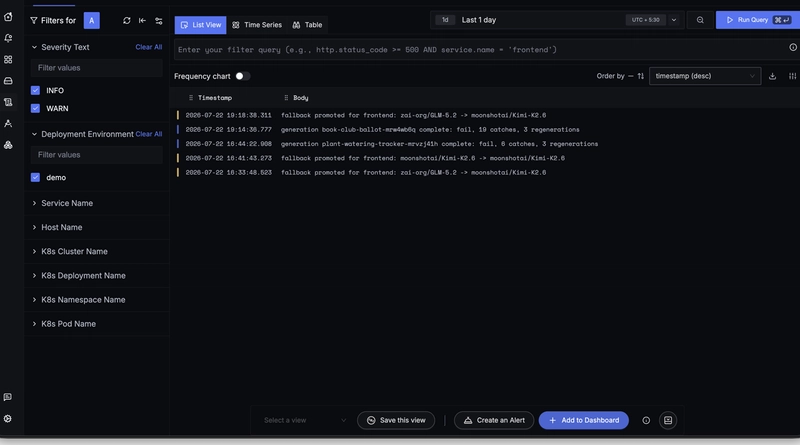800x445 pixels.
Task: Open the column options icon
Action: click(x=792, y=76)
